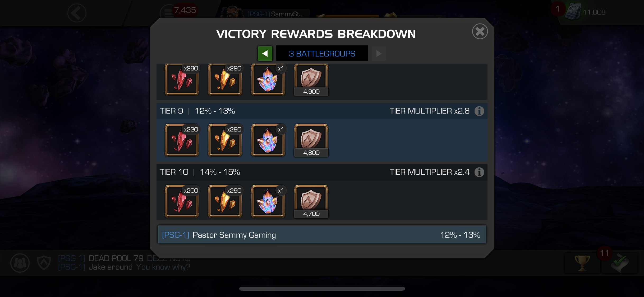Image resolution: width=644 pixels, height=297 pixels.
Task: Tap the 4,700 shield points reward
Action: pos(311,201)
